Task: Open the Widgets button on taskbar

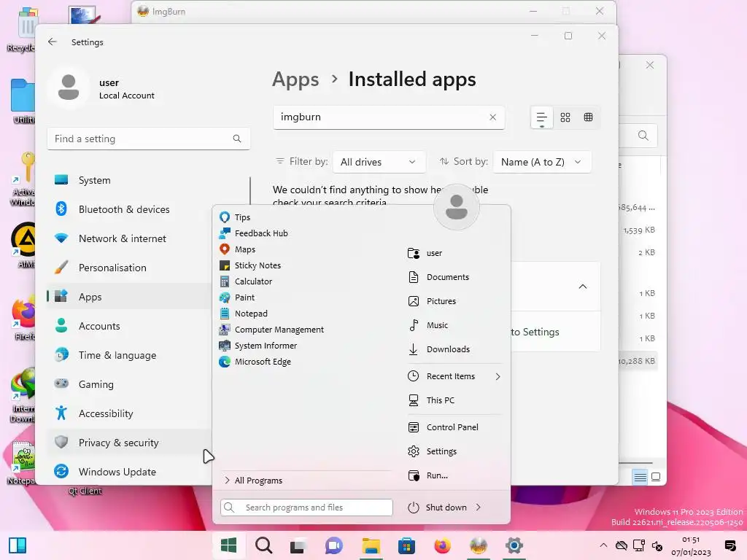Action: click(18, 545)
